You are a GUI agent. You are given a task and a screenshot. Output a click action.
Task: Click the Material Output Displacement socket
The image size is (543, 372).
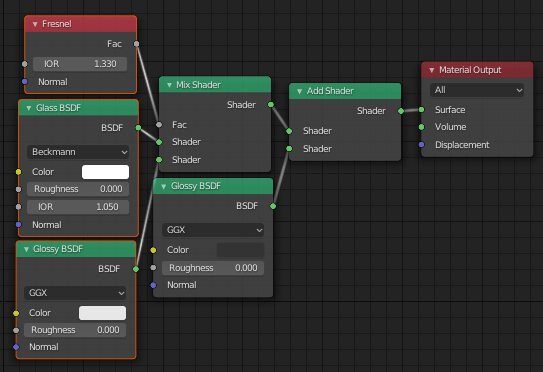point(421,144)
